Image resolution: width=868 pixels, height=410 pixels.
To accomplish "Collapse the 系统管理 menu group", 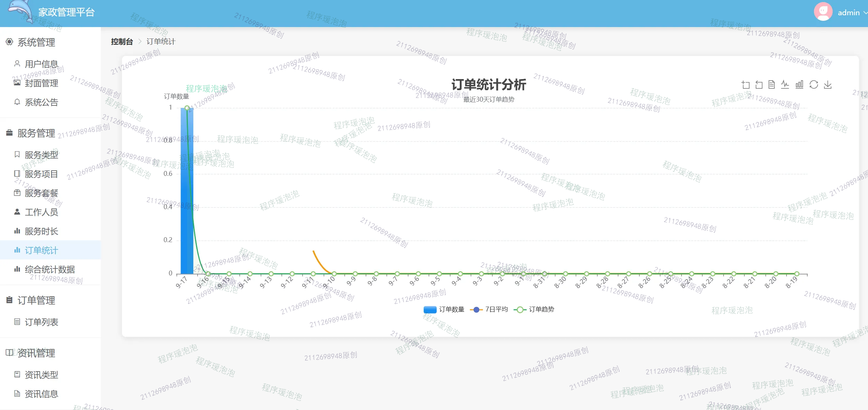I will pos(36,42).
